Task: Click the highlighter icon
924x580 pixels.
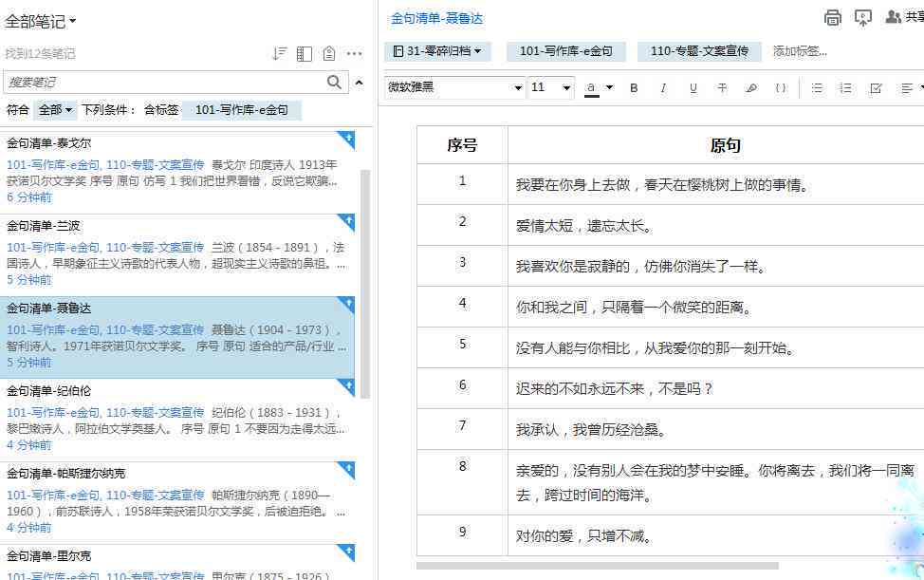Action: click(751, 88)
